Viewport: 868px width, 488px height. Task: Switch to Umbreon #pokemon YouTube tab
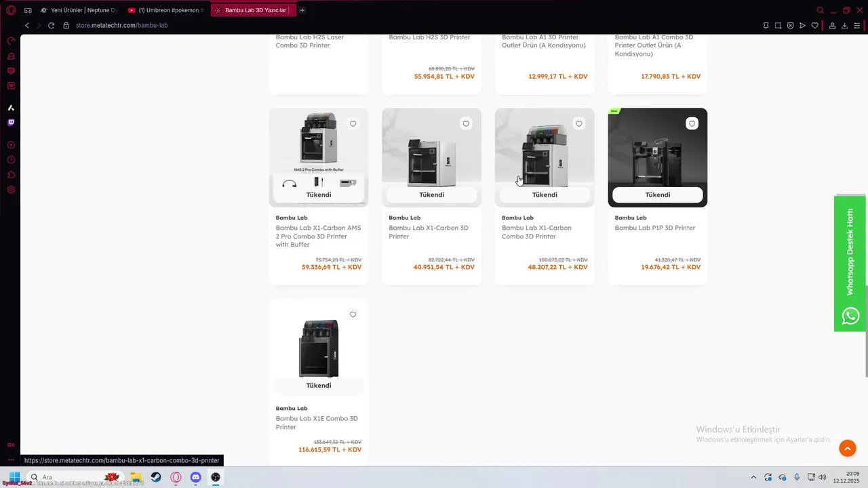165,10
